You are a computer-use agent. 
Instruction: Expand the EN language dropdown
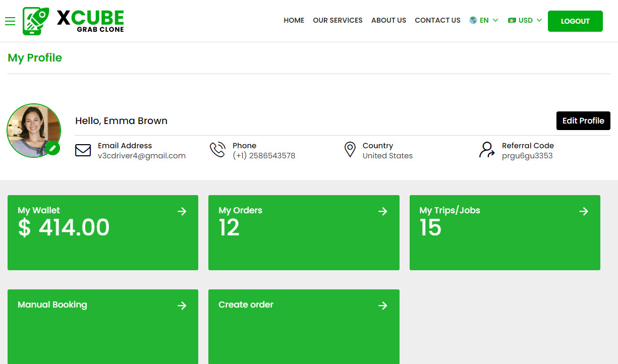click(484, 21)
